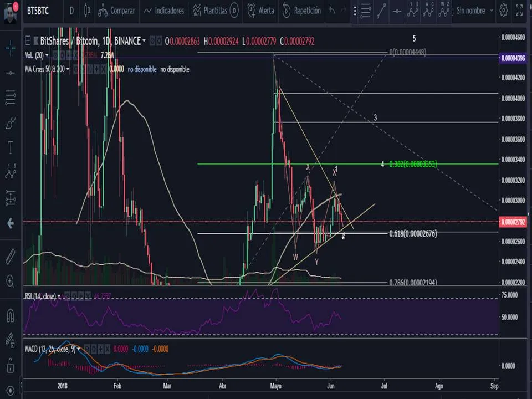Toggle visibility of RSI indicator
This screenshot has width=532, height=399.
click(x=68, y=296)
